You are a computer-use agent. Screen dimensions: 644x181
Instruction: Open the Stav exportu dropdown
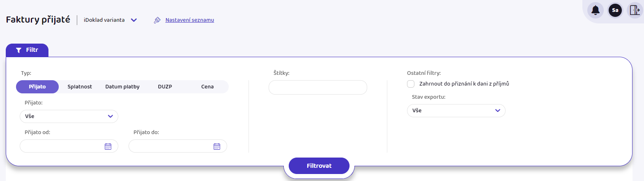coord(456,111)
